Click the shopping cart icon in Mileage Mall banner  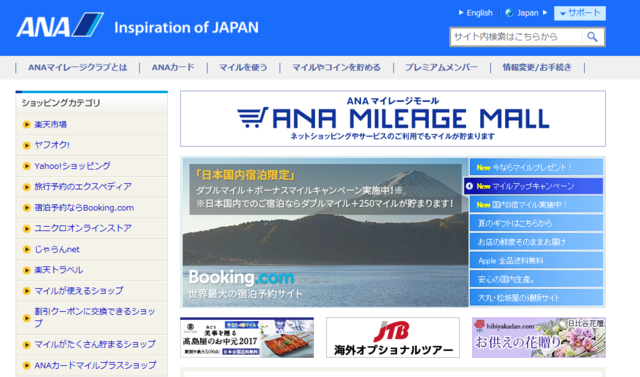(x=253, y=118)
